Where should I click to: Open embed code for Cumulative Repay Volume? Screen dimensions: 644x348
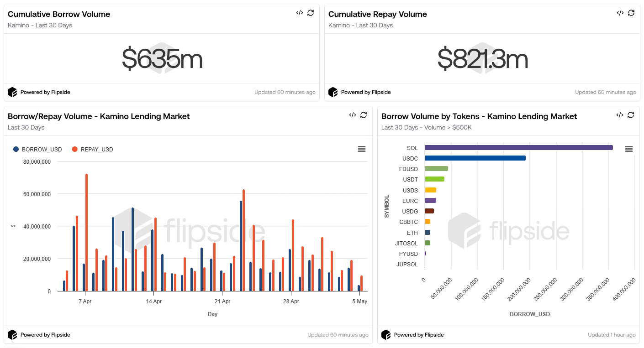[620, 13]
